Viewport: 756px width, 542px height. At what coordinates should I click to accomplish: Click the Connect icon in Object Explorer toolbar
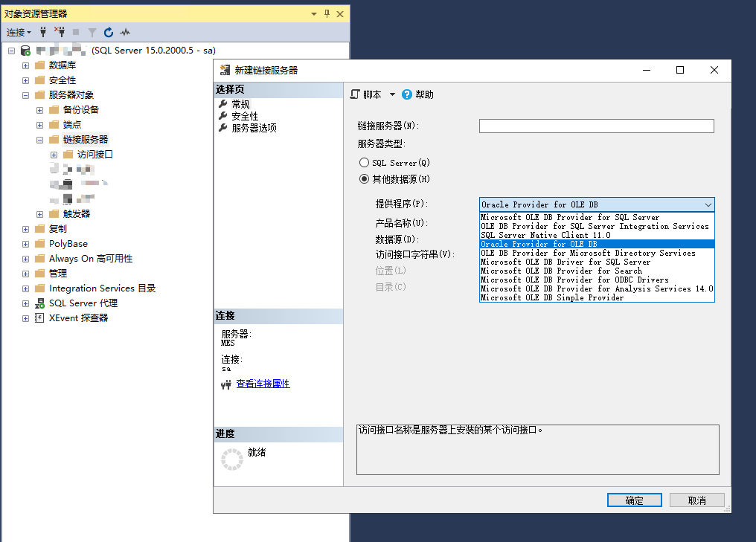42,32
